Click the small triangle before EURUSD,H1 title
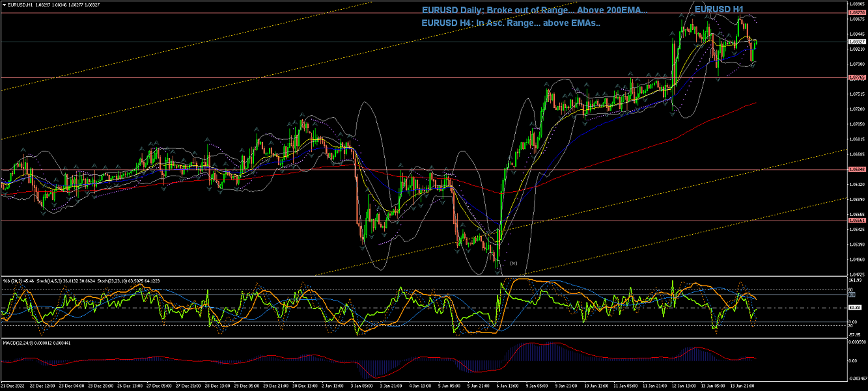The width and height of the screenshot is (868, 391). [x=3, y=5]
